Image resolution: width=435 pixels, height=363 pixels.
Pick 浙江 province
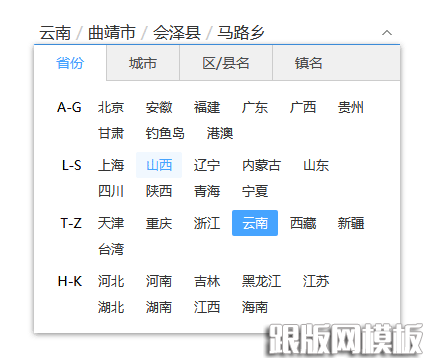[x=207, y=223]
